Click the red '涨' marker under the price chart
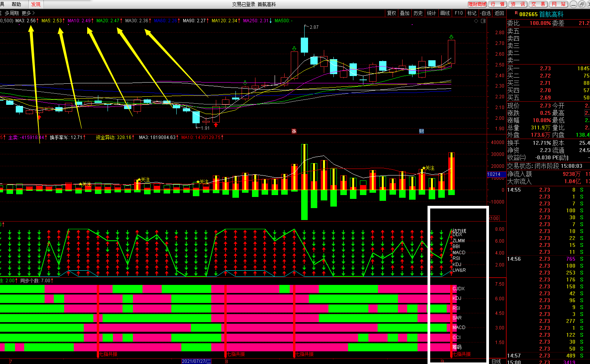590x364 pixels. [294, 131]
